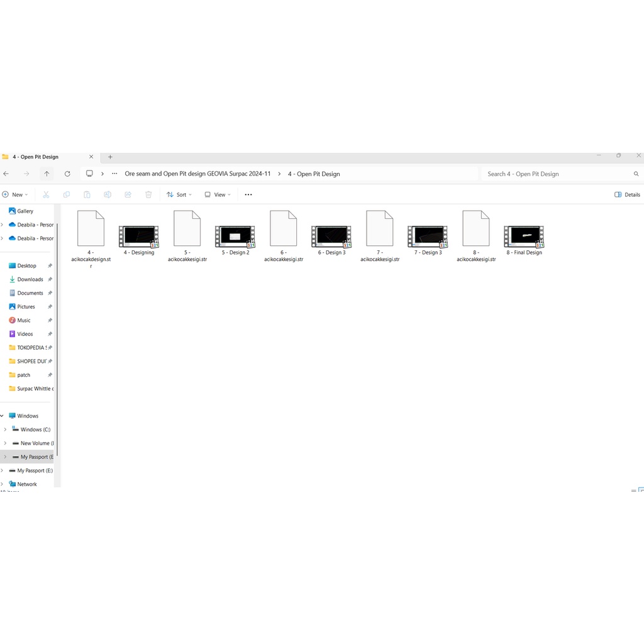
Task: Open Pictures in the sidebar
Action: pyautogui.click(x=27, y=307)
